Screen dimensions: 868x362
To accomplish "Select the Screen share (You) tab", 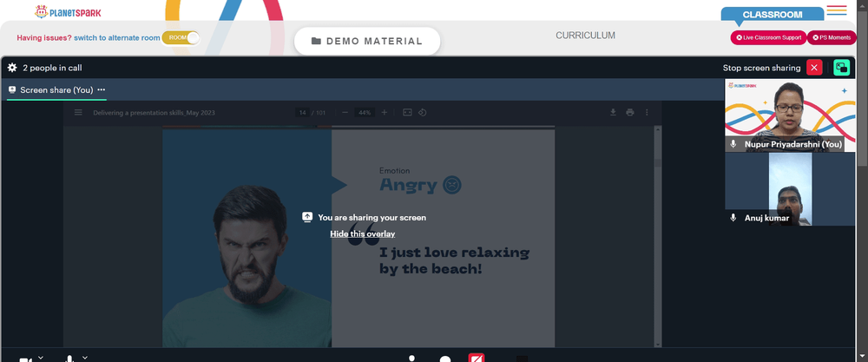I will [56, 89].
